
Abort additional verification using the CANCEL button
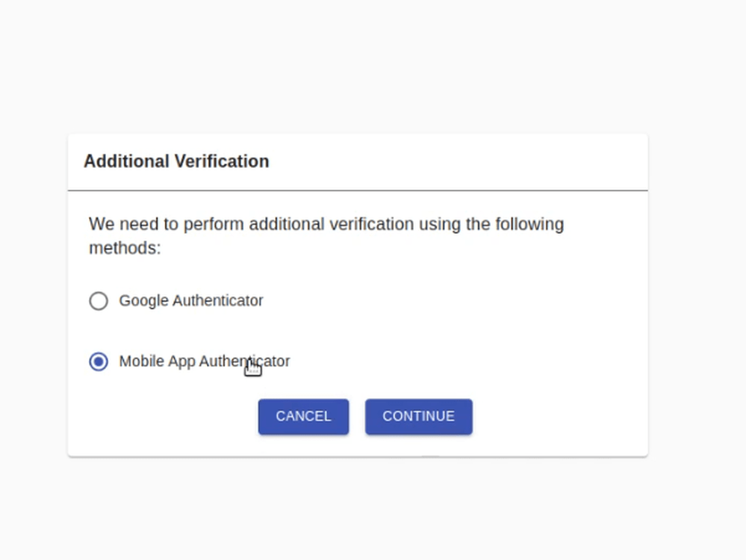[303, 417]
